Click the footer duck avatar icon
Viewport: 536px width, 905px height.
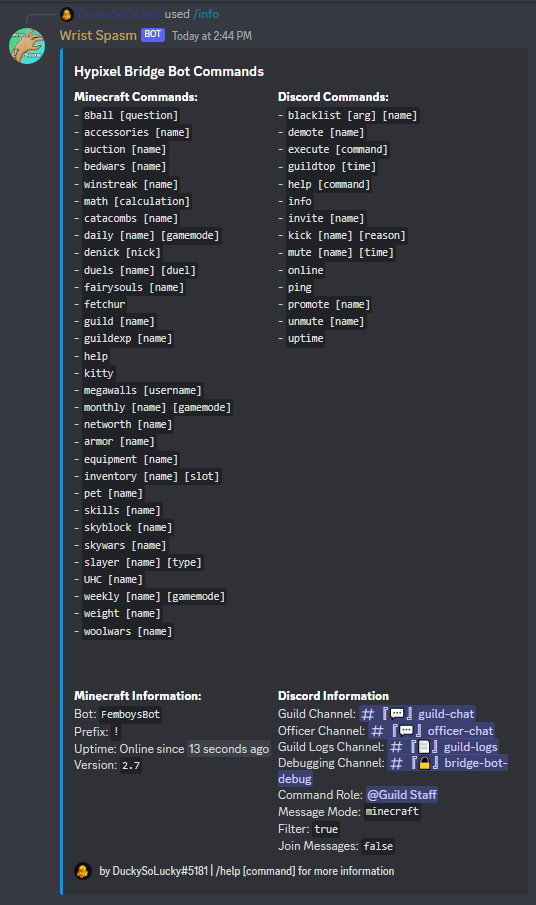83,871
